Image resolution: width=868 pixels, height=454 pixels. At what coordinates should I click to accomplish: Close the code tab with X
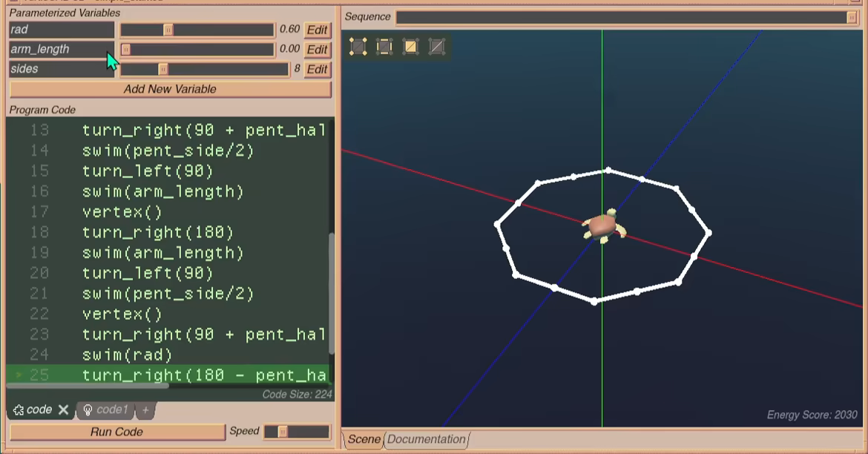63,409
